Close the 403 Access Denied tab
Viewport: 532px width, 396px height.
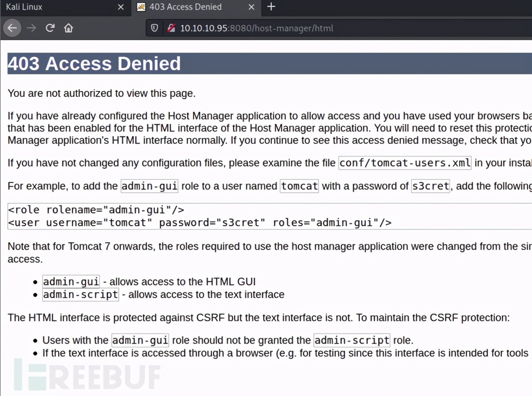[252, 7]
